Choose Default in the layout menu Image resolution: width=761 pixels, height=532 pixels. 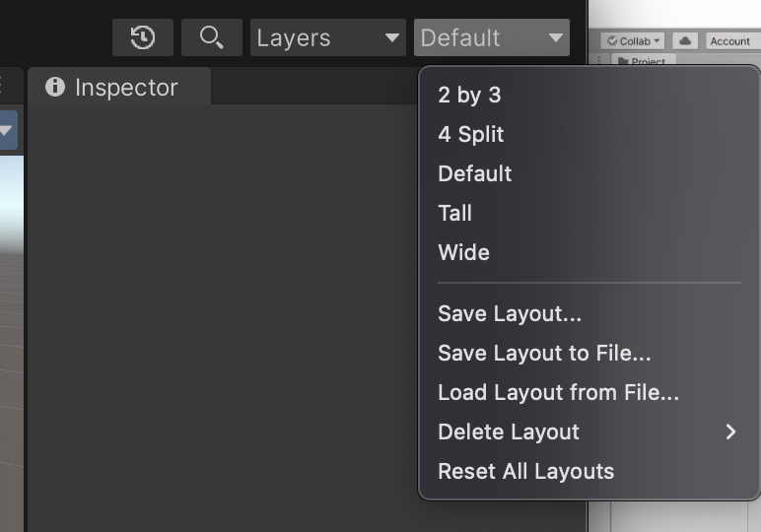[589, 173]
